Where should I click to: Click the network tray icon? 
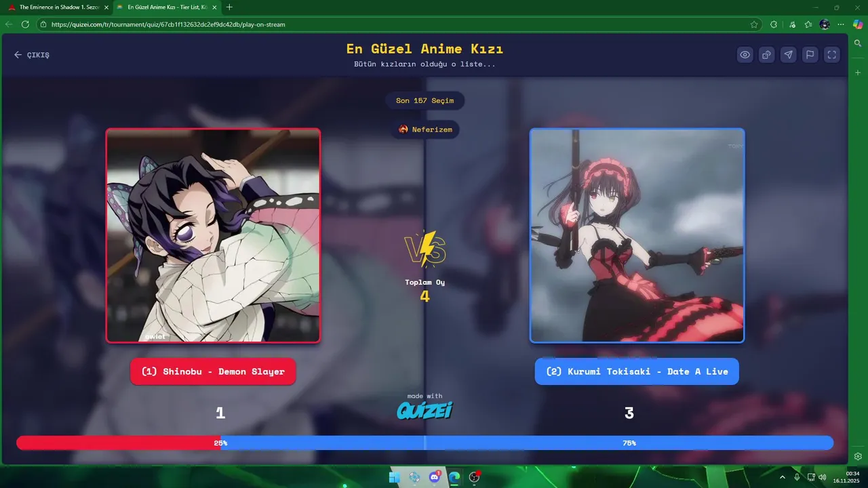pos(811,477)
